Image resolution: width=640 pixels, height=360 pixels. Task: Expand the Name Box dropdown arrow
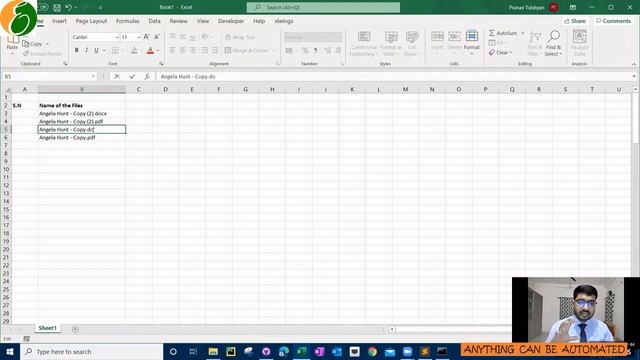[93, 76]
